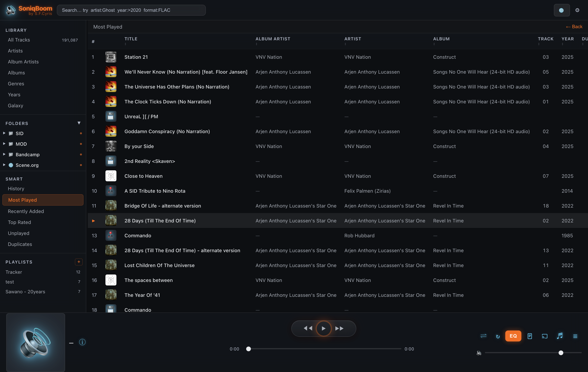Open the settings gear icon

tap(577, 10)
